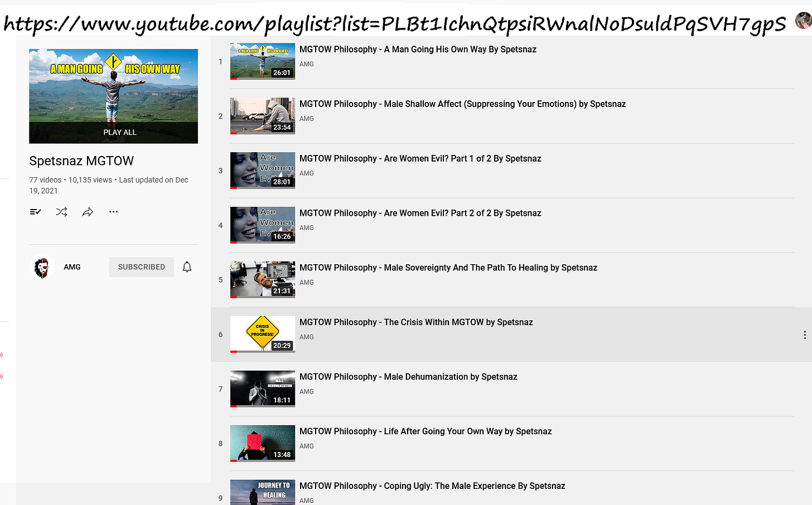
Task: Click the 28:01 Are Women Evil thumbnail
Action: 263,171
